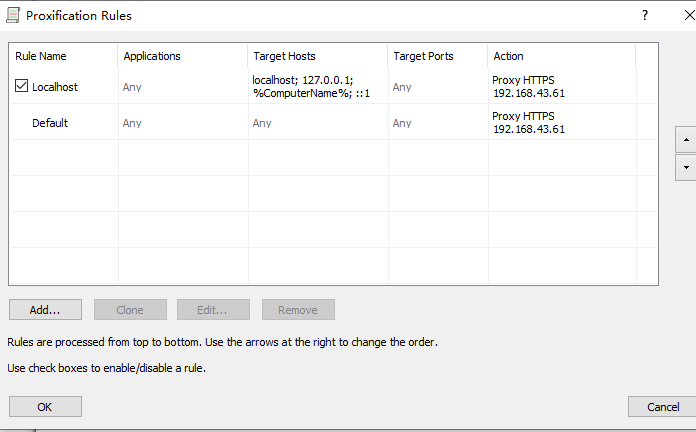This screenshot has width=696, height=432.
Task: Select the Default rule name
Action: pyautogui.click(x=50, y=123)
